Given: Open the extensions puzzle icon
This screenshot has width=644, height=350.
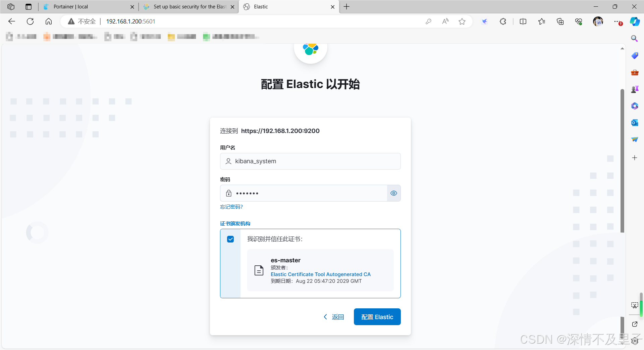Looking at the screenshot, I should pyautogui.click(x=503, y=21).
